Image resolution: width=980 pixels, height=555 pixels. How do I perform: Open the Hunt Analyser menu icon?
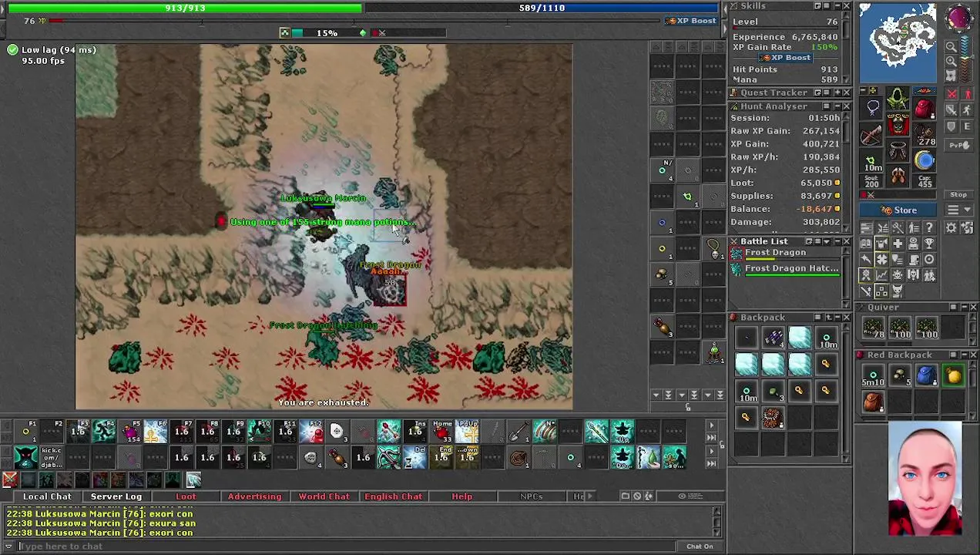tap(827, 106)
